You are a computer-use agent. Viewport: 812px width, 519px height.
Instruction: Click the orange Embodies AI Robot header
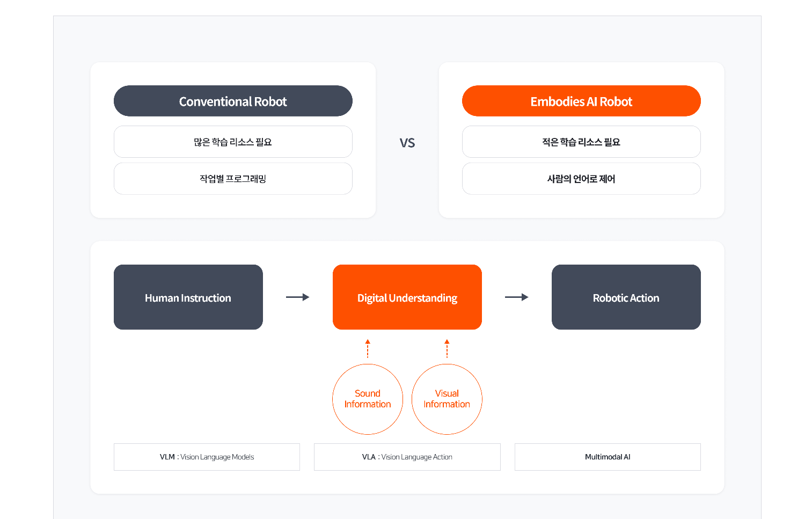[581, 101]
